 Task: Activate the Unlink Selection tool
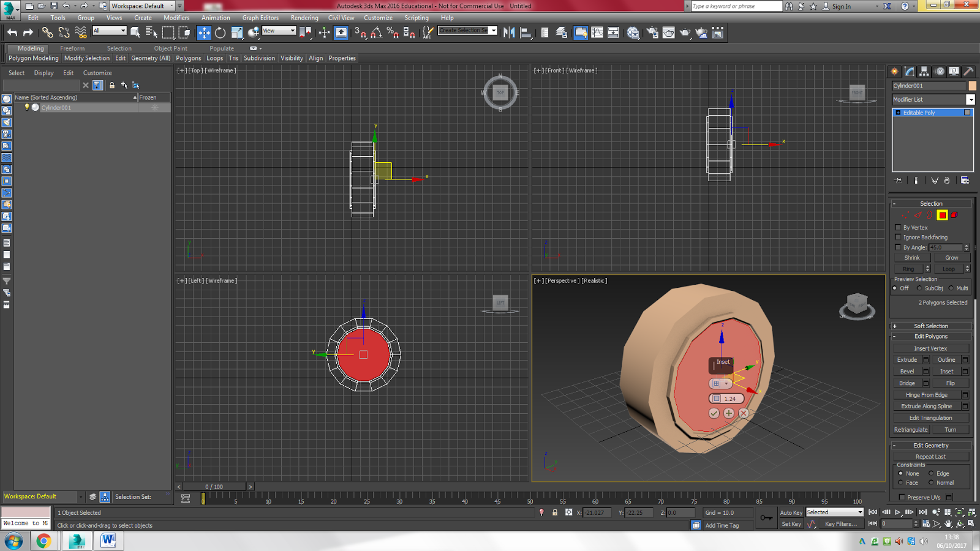click(64, 32)
